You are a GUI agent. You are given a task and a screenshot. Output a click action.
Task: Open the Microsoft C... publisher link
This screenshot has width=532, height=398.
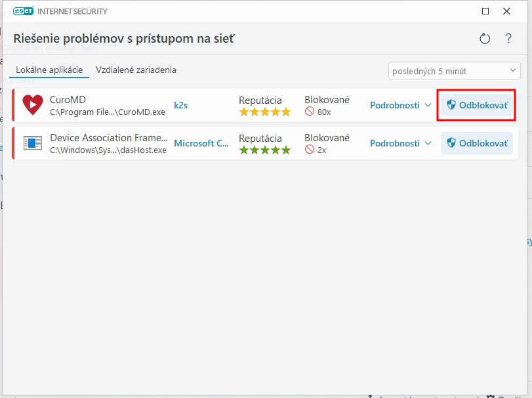[x=201, y=143]
